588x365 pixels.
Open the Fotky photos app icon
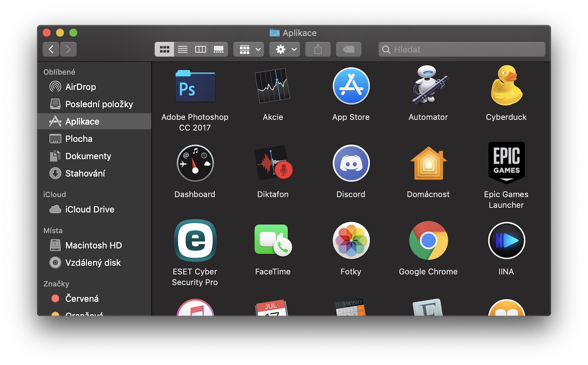351,240
